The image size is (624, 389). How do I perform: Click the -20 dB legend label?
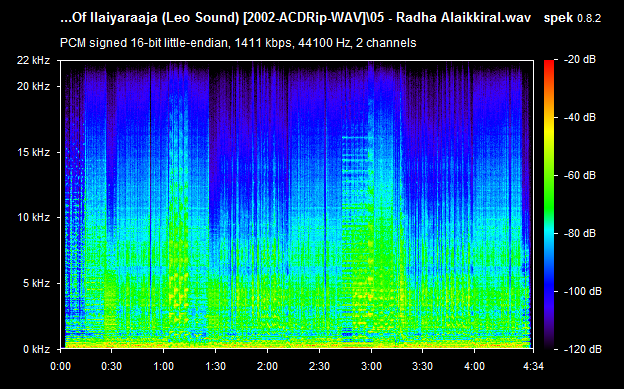coord(580,59)
